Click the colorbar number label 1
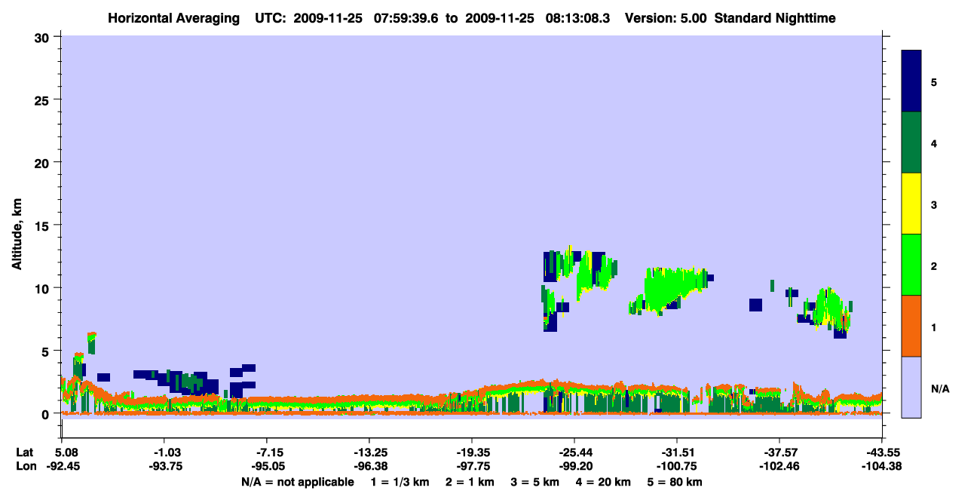 point(934,327)
